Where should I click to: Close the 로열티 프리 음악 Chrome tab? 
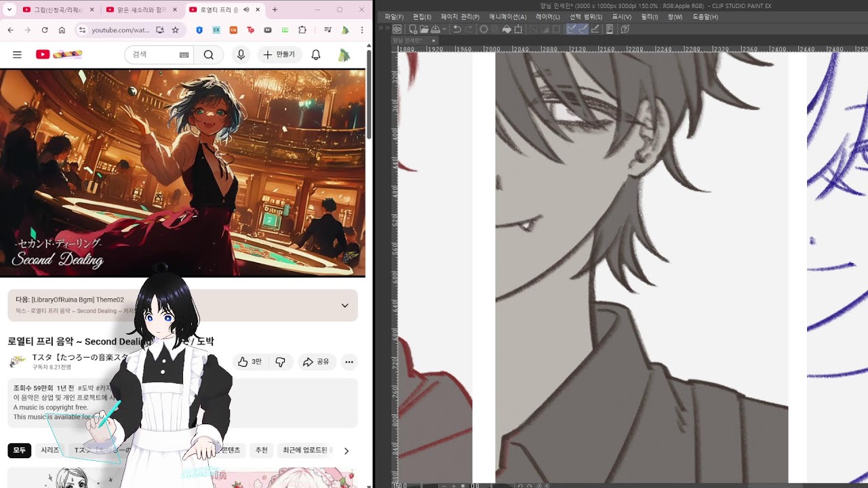[x=258, y=9]
